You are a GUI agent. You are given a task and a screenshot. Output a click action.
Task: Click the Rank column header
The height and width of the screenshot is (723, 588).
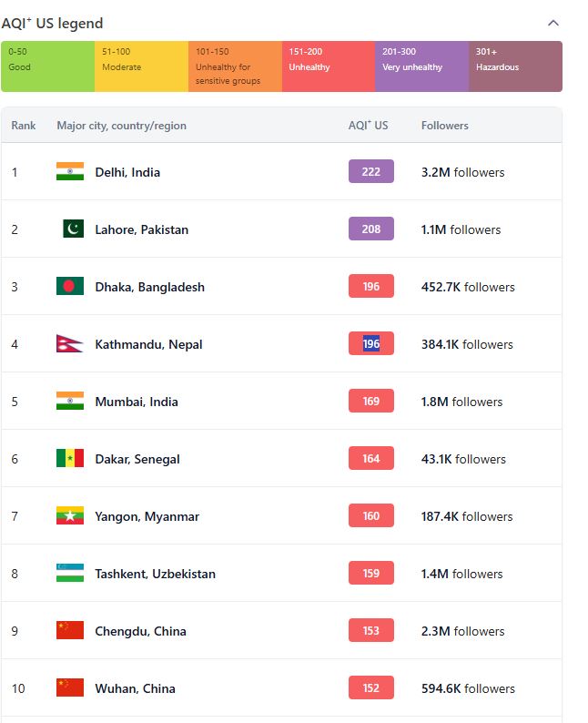(24, 126)
